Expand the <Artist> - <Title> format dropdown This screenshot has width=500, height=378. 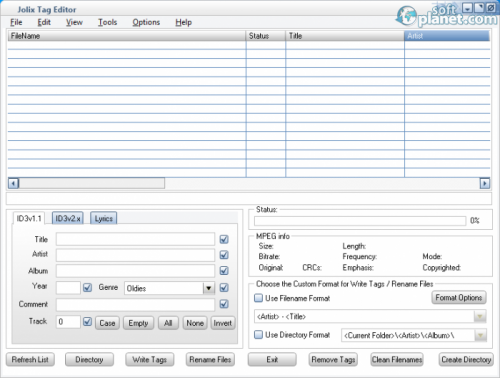480,316
